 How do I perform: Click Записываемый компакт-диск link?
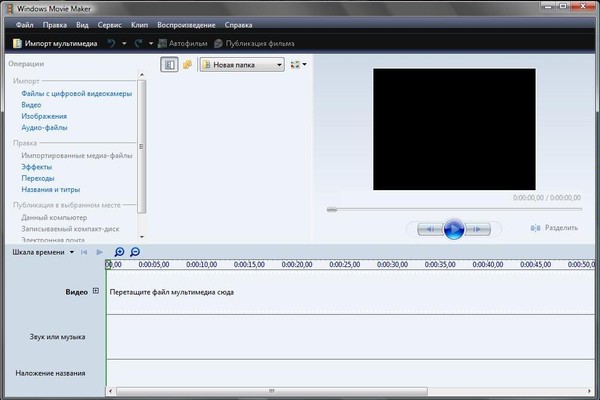70,229
